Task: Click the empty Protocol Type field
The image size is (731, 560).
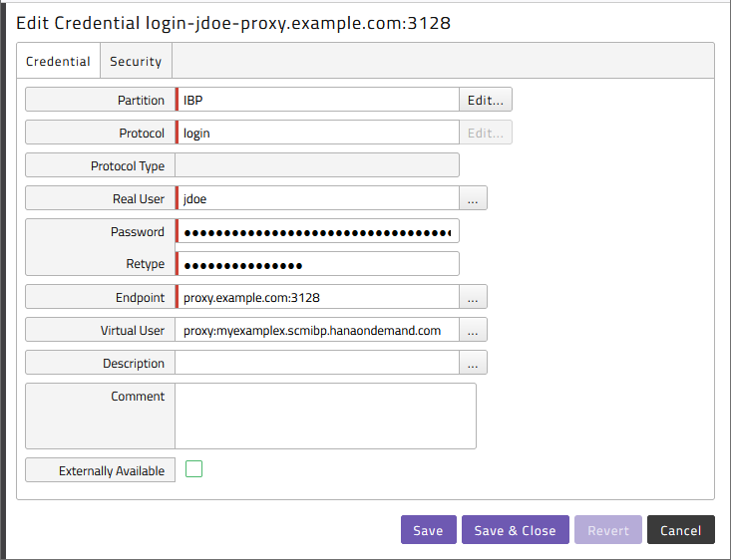Action: [317, 165]
